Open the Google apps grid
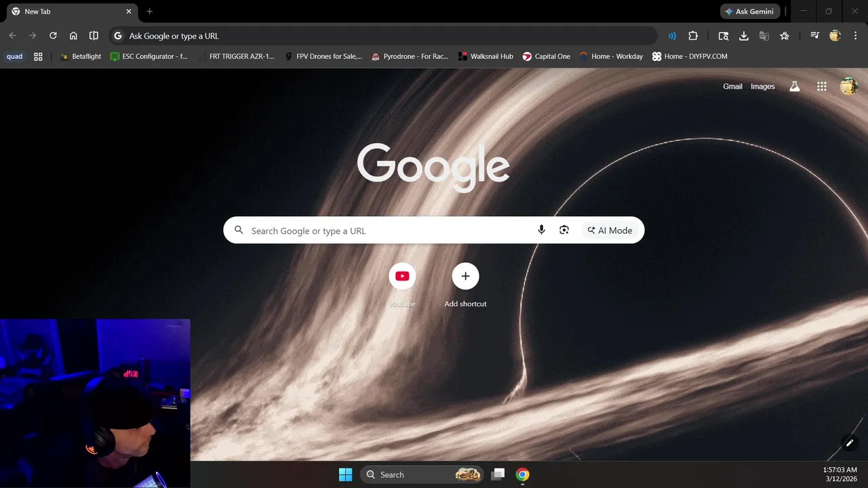Viewport: 868px width, 488px height. [x=822, y=87]
